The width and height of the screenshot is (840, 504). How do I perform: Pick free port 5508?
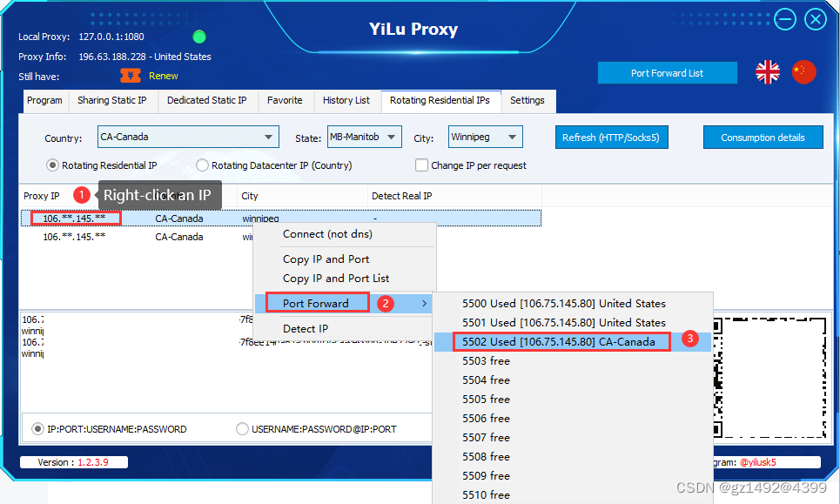[573, 457]
